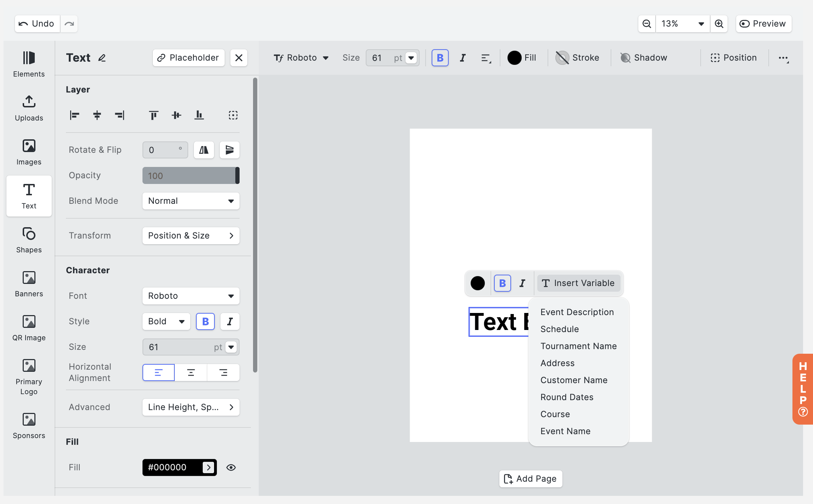Set horizontal alignment to center
Image resolution: width=813 pixels, height=504 pixels.
[x=191, y=373]
